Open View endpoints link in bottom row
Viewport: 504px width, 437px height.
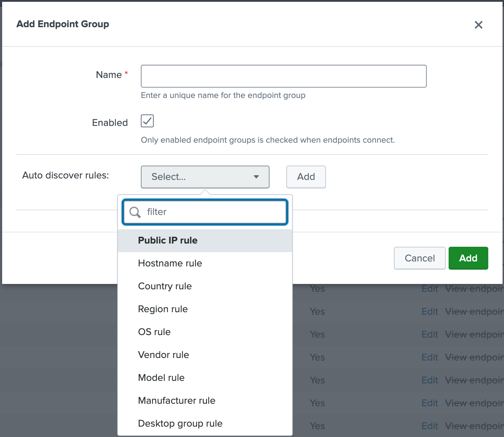point(474,426)
